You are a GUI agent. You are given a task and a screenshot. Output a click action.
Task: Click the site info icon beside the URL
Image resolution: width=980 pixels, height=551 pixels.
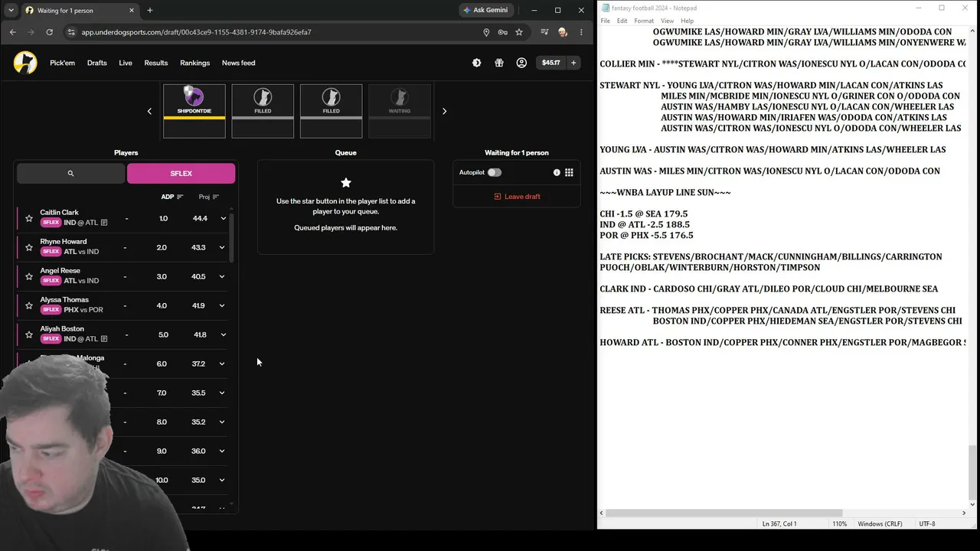[71, 32]
